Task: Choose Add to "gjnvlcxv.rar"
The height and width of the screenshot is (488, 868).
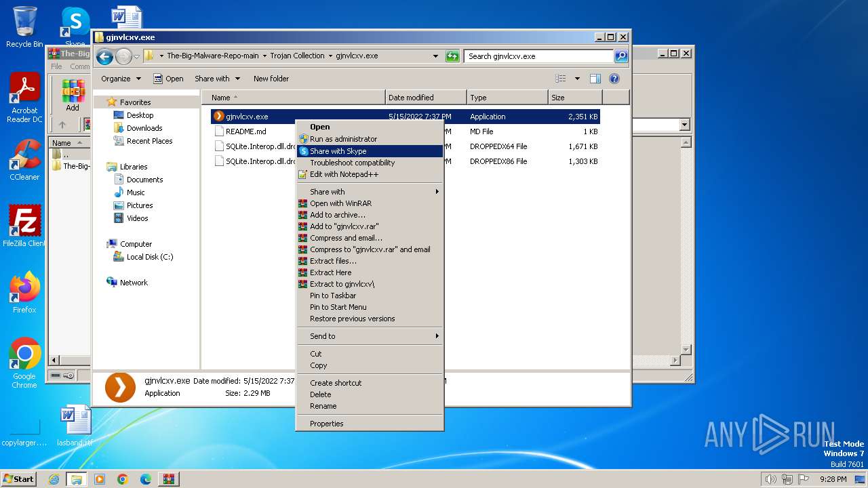Action: [x=370, y=226]
